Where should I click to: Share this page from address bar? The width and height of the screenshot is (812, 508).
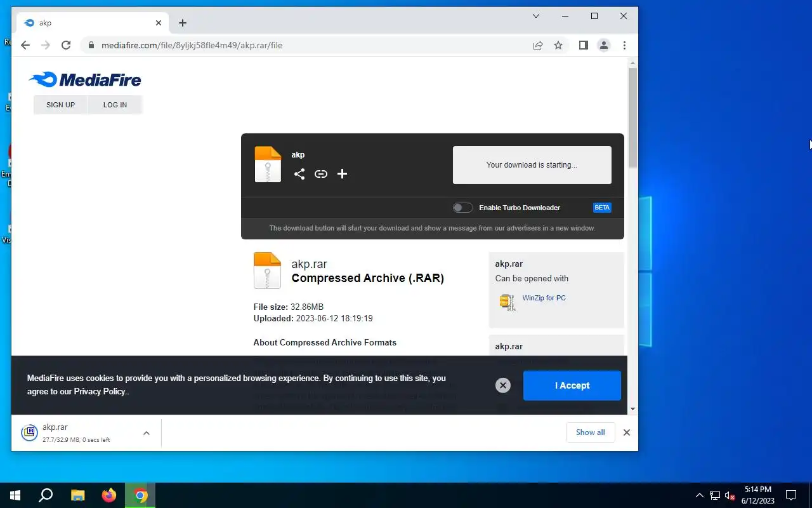coord(538,45)
